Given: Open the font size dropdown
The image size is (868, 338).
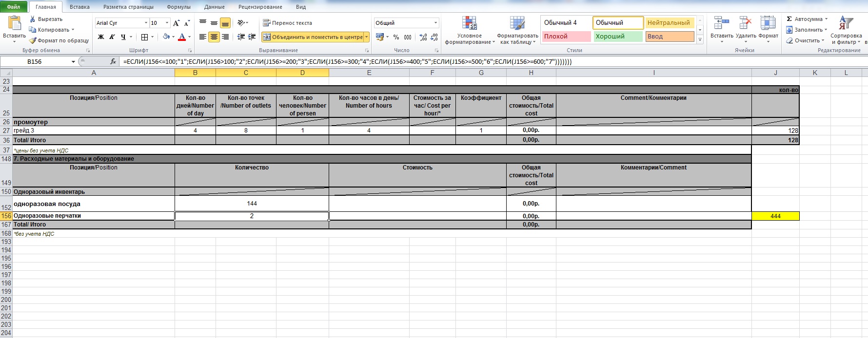Looking at the screenshot, I should [x=167, y=23].
